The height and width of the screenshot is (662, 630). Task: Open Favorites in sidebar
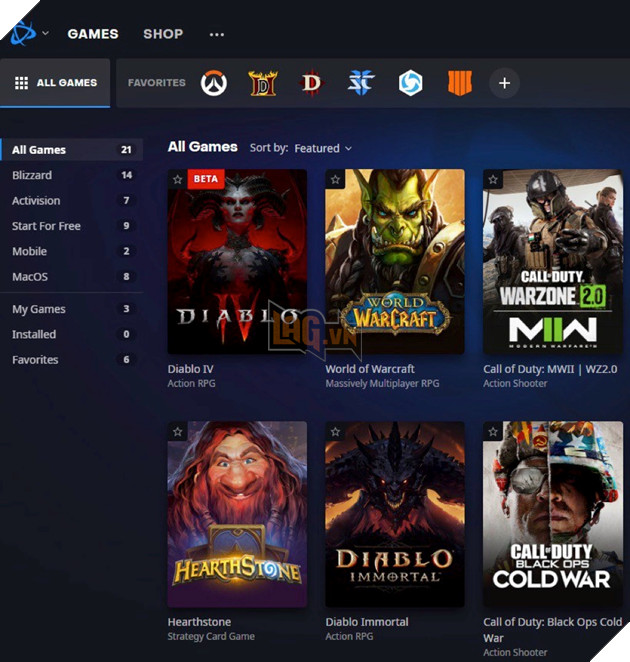(72, 360)
